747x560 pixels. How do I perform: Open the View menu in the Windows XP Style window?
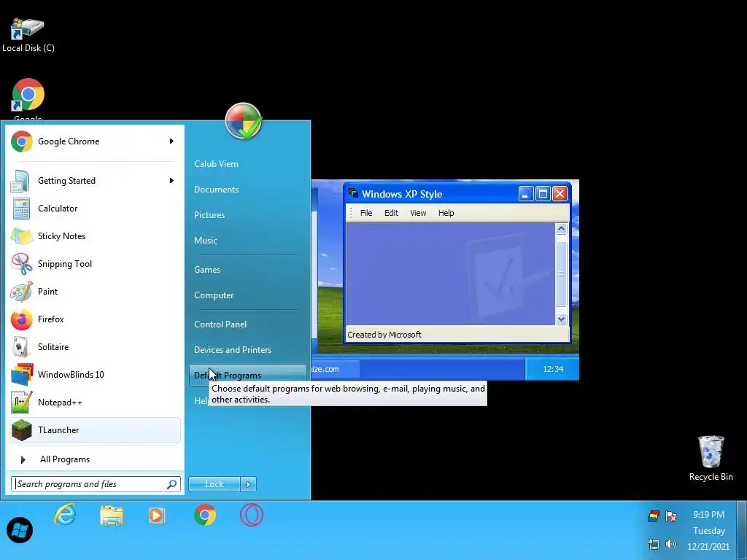pyautogui.click(x=418, y=213)
